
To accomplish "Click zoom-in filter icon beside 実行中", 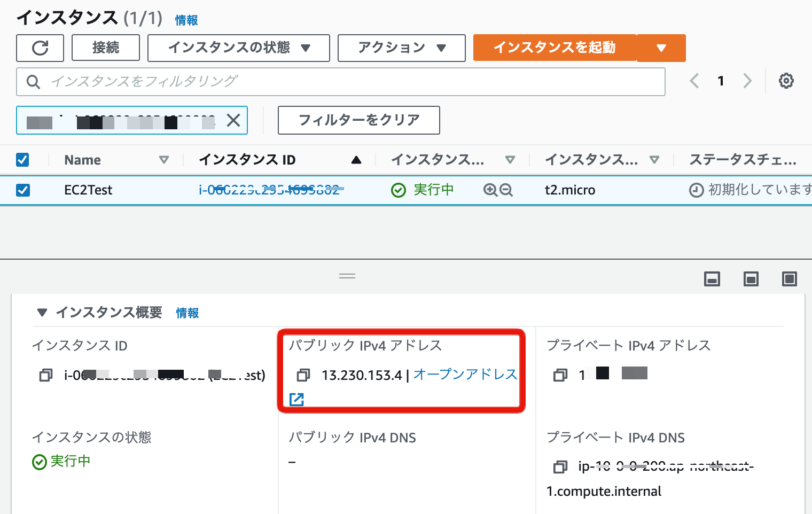I will point(490,190).
